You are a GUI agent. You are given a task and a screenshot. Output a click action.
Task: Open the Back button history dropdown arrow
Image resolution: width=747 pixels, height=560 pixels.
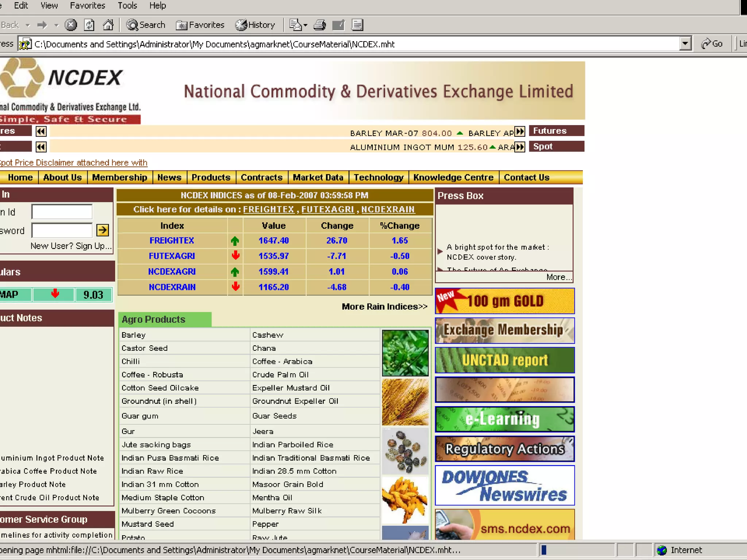click(x=27, y=25)
